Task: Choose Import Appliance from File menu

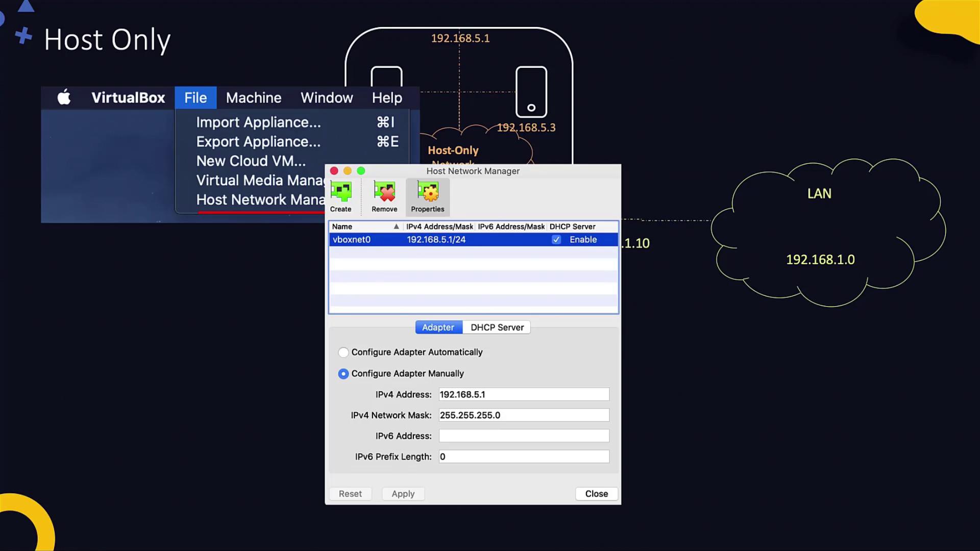Action: pos(258,122)
